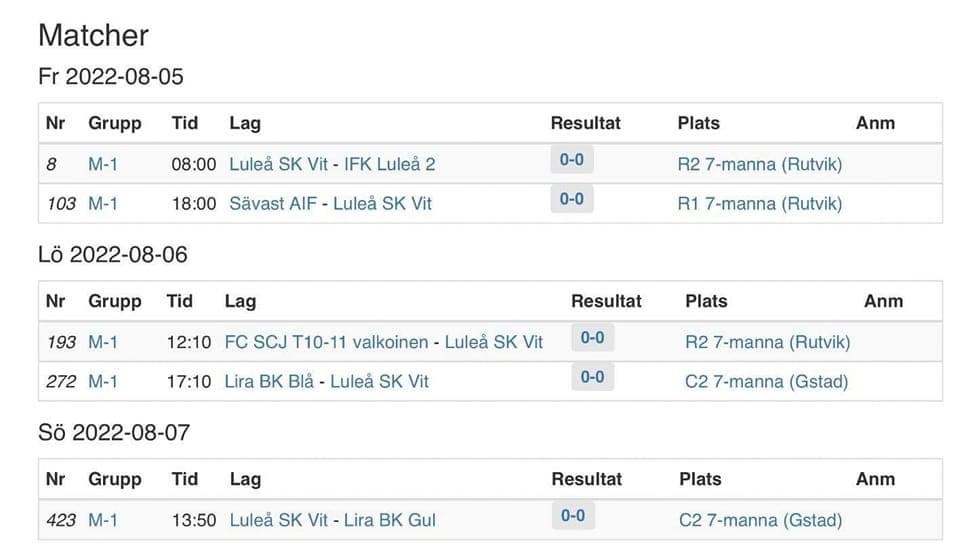Open the M-1 group link for match 8
This screenshot has height=556, width=960.
coord(103,164)
